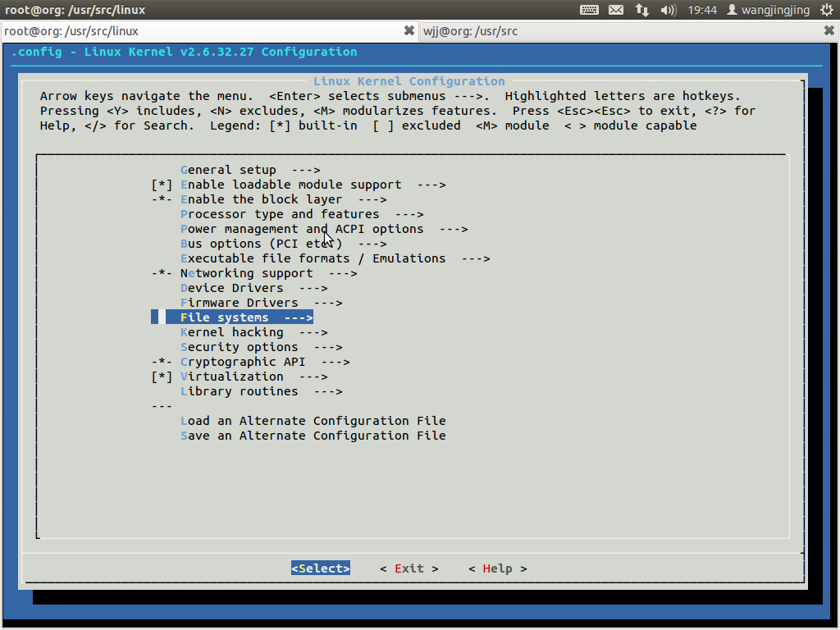
Task: Expand arrow after highlighted File systems
Action: tap(299, 317)
